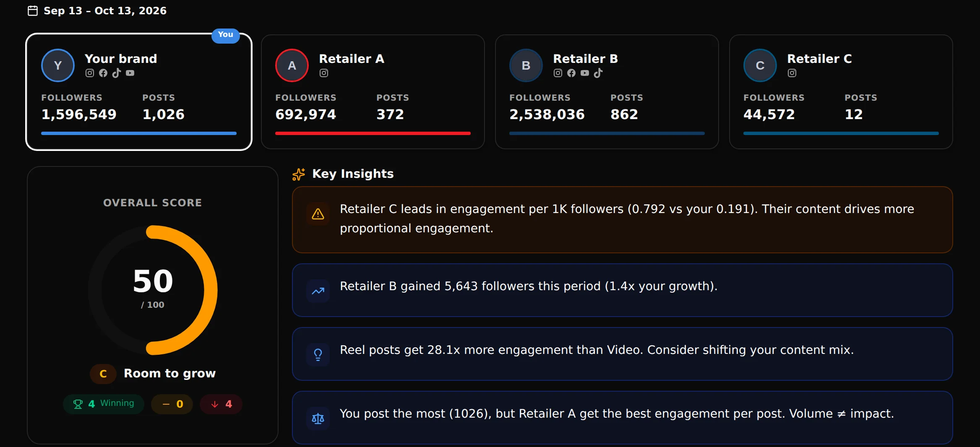Click Your brand's YouTube icon
This screenshot has width=980, height=447.
coord(130,73)
